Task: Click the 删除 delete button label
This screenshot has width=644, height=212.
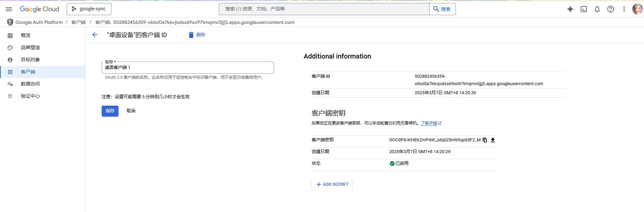Action: tap(201, 35)
